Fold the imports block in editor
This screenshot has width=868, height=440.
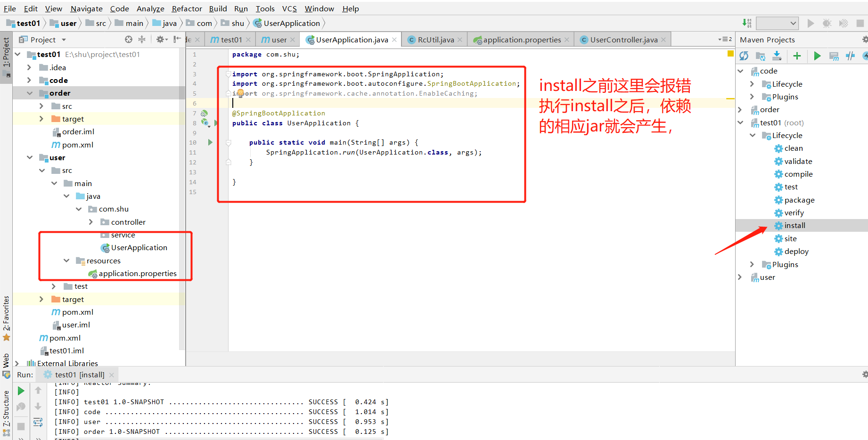(228, 74)
